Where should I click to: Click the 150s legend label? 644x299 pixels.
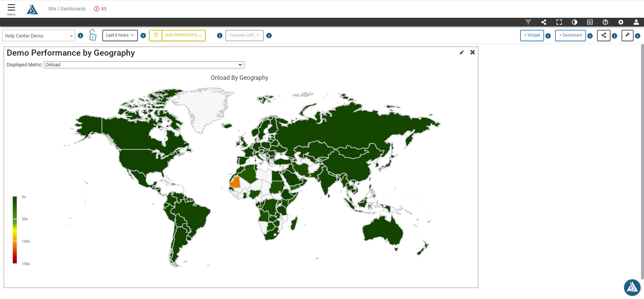click(x=26, y=264)
